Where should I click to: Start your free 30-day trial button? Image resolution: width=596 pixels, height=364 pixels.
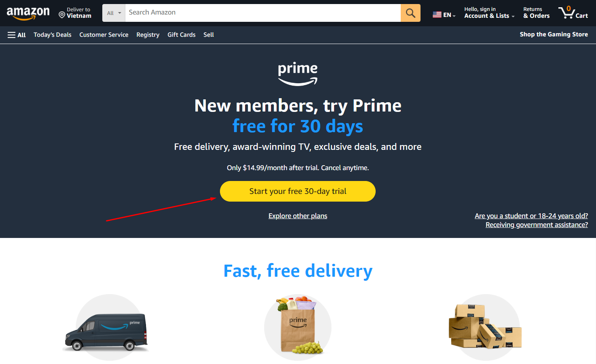pos(298,191)
